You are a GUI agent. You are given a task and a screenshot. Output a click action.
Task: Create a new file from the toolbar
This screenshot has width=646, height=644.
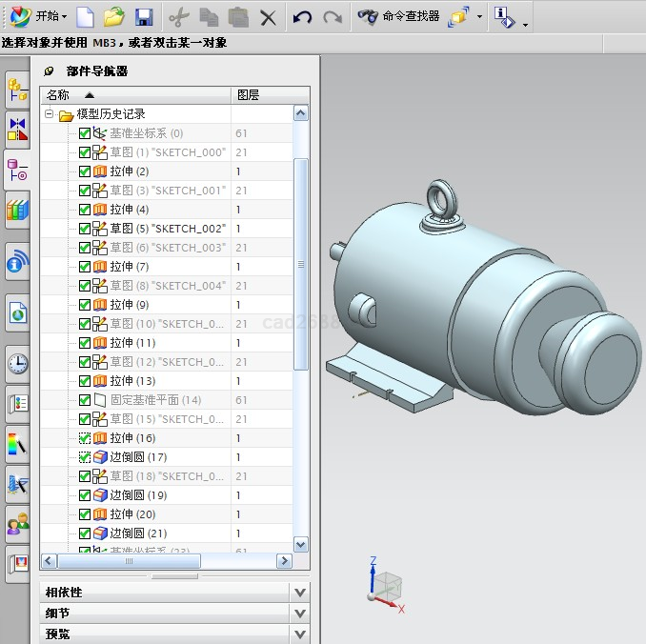86,17
